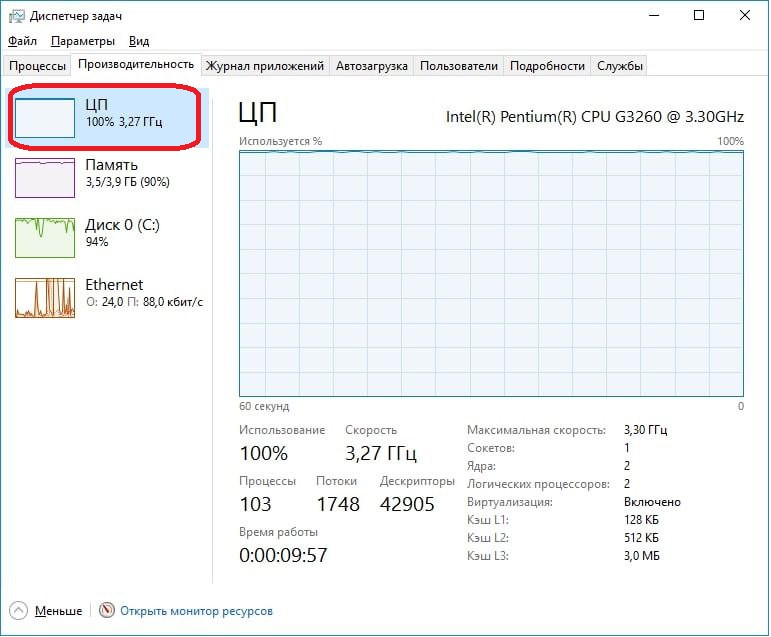Click the collapse arrow icon next to Меньше
This screenshot has width=771, height=637.
click(x=19, y=610)
